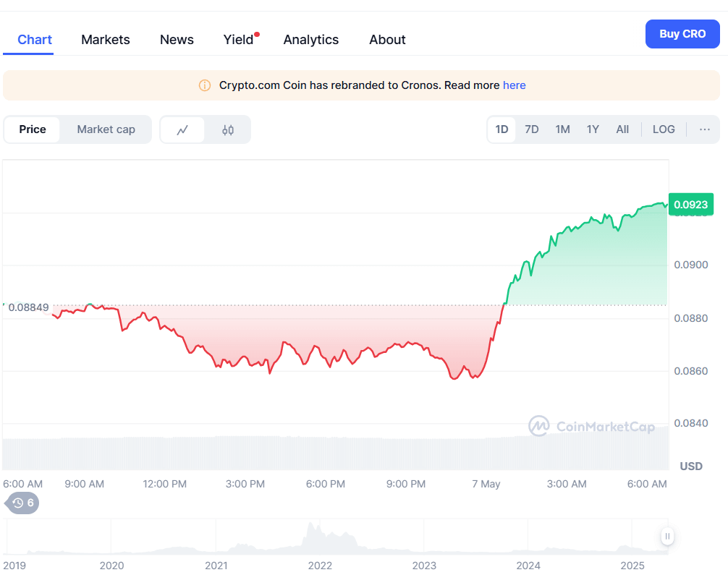Click the 0.0860 price axis label
728x588 pixels.
(x=691, y=371)
